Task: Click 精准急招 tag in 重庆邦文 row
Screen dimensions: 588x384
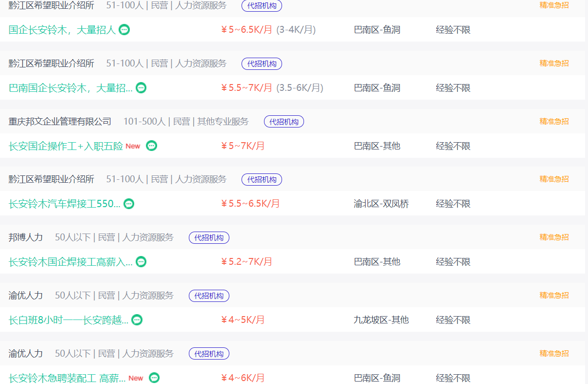Action: coord(554,121)
